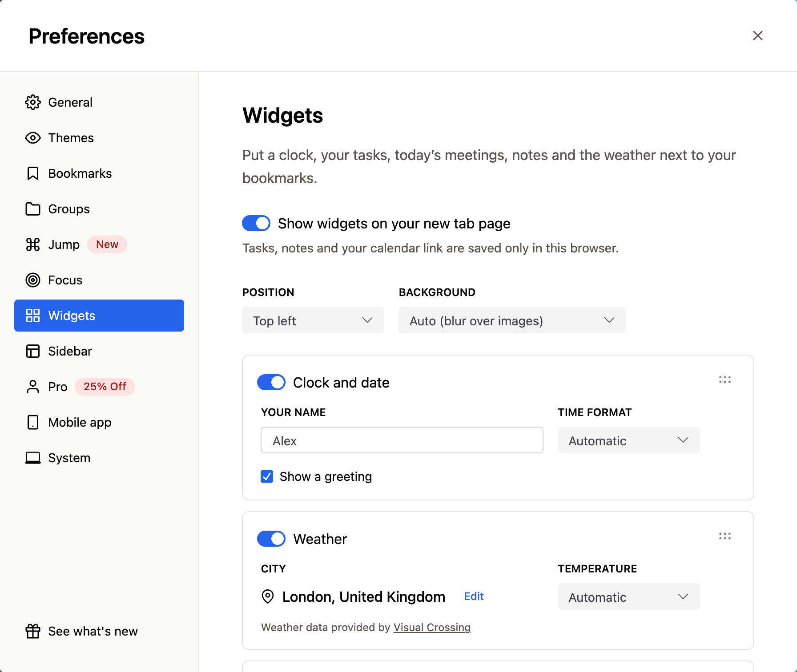Switch to the Themes section
The width and height of the screenshot is (797, 672).
(x=99, y=138)
